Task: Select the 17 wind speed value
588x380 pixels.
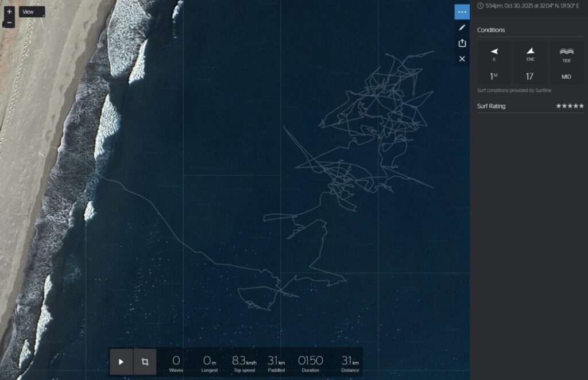Action: [530, 76]
